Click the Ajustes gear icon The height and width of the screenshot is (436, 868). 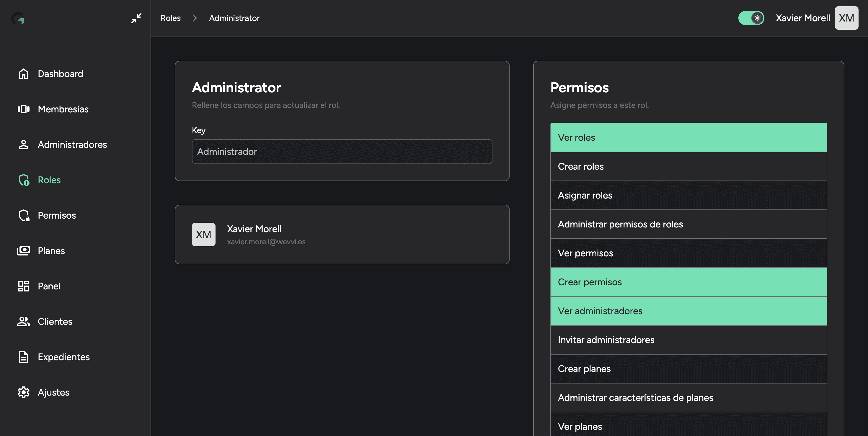23,392
